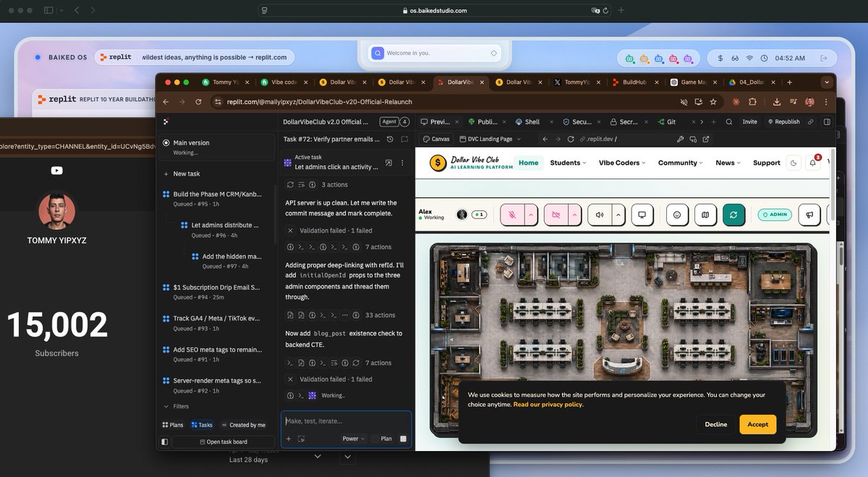The height and width of the screenshot is (477, 868).
Task: Click the element selector icon in prompt box
Action: click(x=301, y=439)
